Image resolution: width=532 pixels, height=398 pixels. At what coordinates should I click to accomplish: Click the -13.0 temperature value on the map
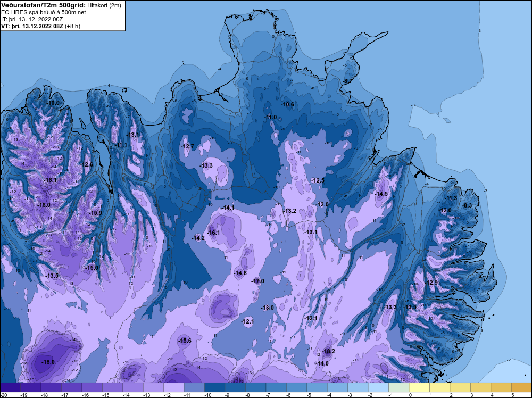point(268,308)
